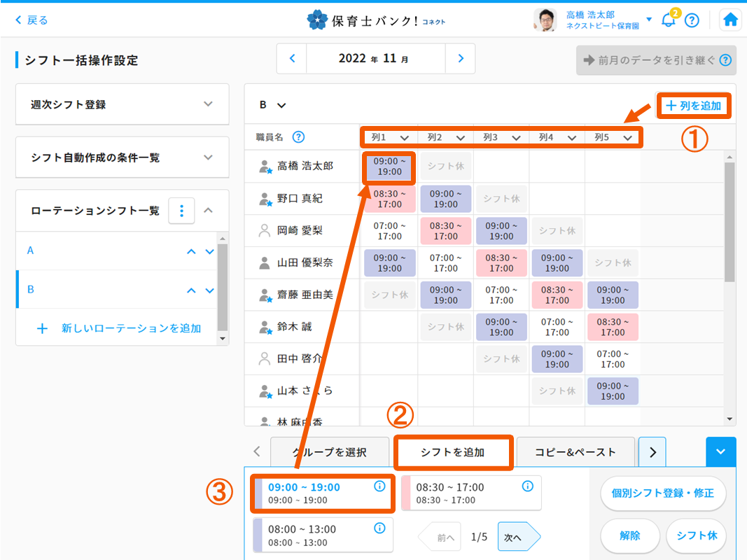This screenshot has height=560, width=747.
Task: Click 次へ pagination button
Action: [517, 537]
